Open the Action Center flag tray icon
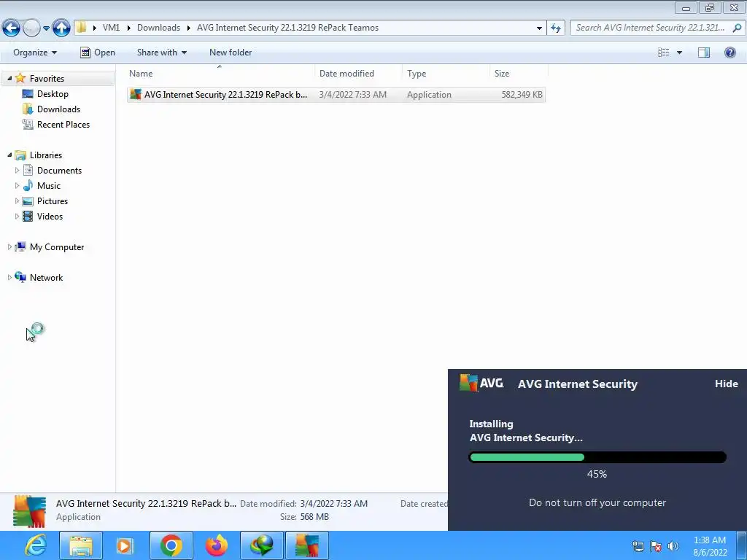 point(656,546)
